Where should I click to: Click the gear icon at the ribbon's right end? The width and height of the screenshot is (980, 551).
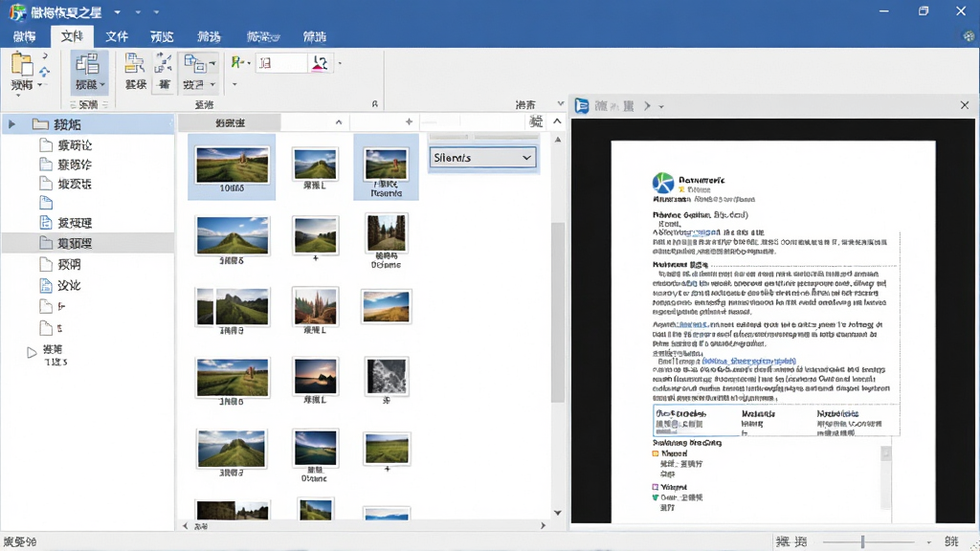tap(969, 37)
